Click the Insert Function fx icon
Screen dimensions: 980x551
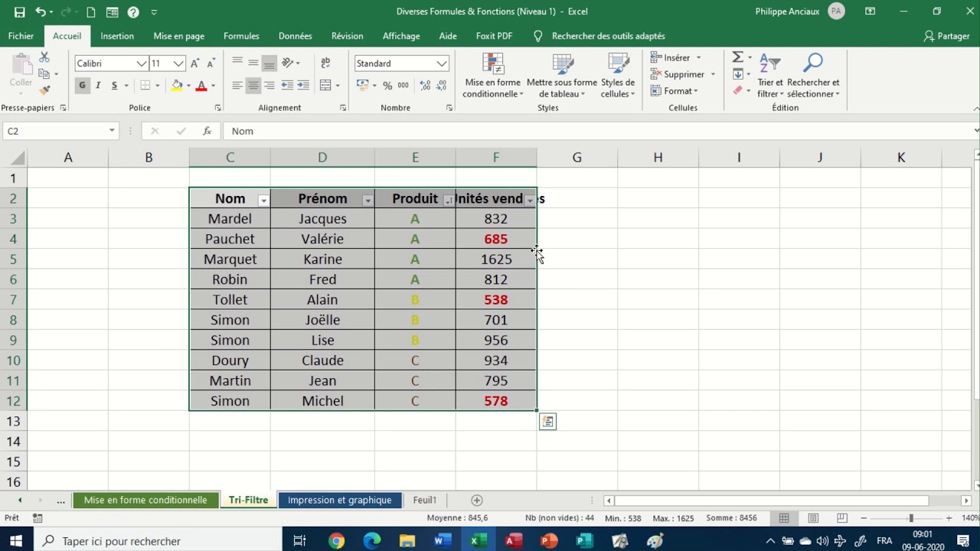(x=207, y=131)
